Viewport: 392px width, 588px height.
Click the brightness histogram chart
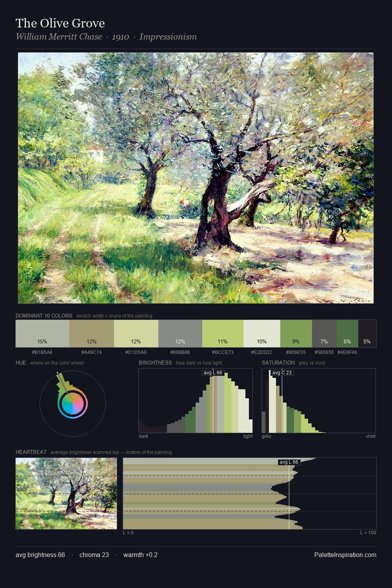pyautogui.click(x=196, y=401)
